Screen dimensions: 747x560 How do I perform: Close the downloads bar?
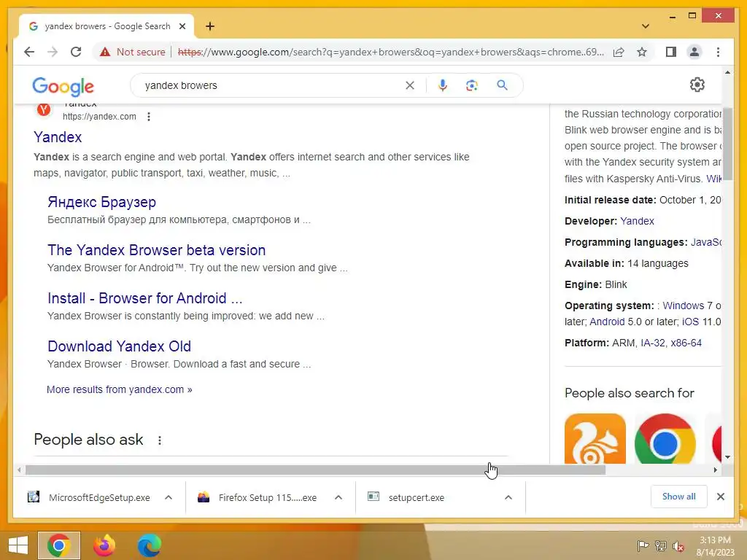coord(720,497)
